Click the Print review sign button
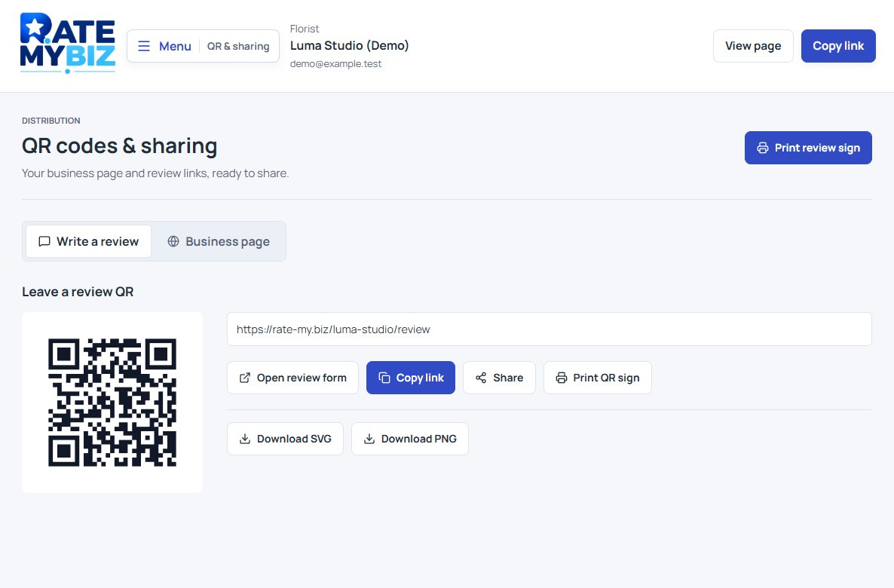The width and height of the screenshot is (894, 588). click(x=808, y=148)
